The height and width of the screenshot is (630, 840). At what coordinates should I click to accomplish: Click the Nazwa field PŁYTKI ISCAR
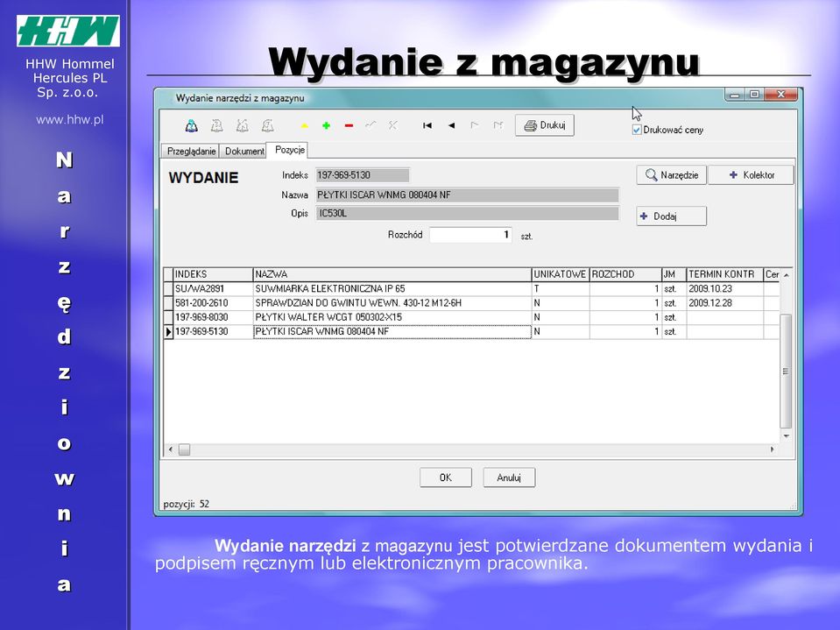[x=467, y=195]
